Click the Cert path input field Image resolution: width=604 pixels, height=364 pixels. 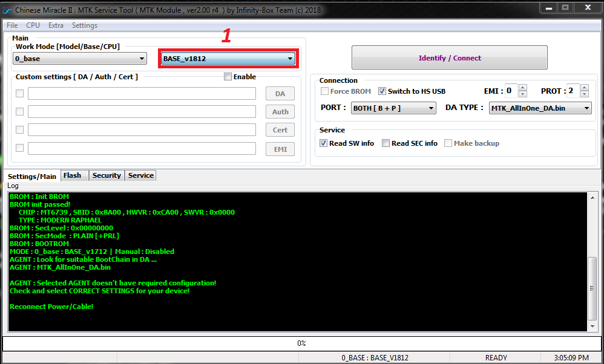click(x=142, y=129)
